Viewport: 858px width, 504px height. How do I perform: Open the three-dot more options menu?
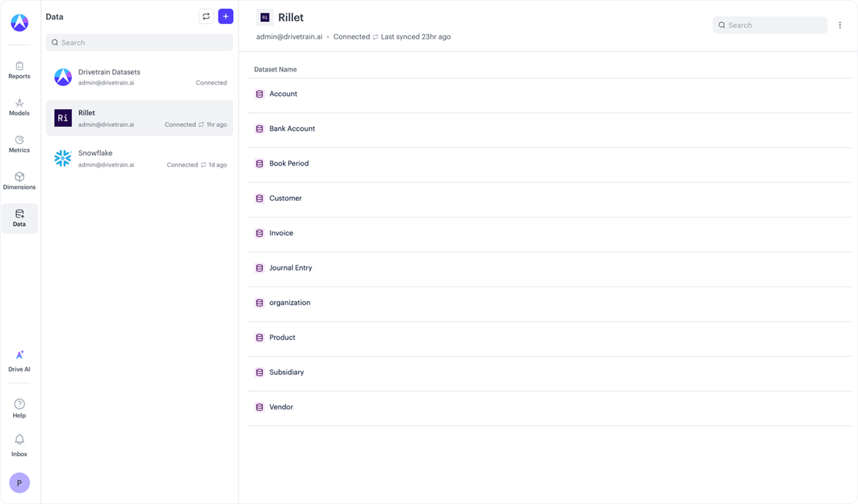pos(840,25)
